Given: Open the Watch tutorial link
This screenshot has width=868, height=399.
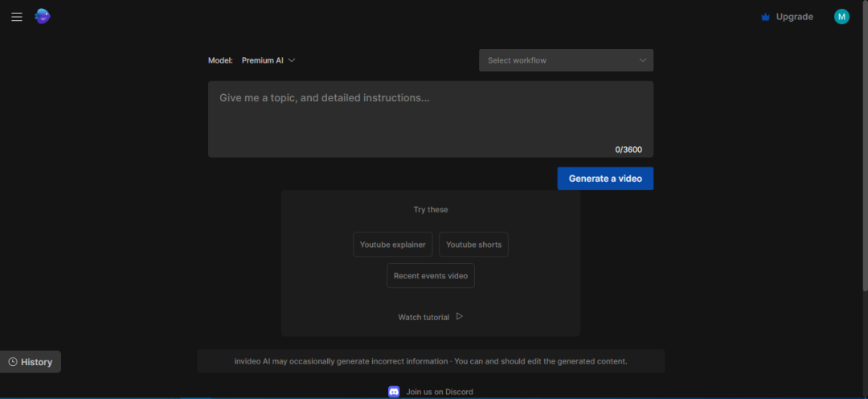Looking at the screenshot, I should [424, 317].
